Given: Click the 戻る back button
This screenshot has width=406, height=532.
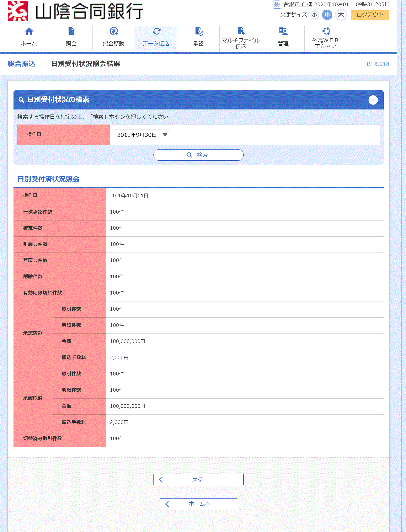Looking at the screenshot, I should click(198, 479).
